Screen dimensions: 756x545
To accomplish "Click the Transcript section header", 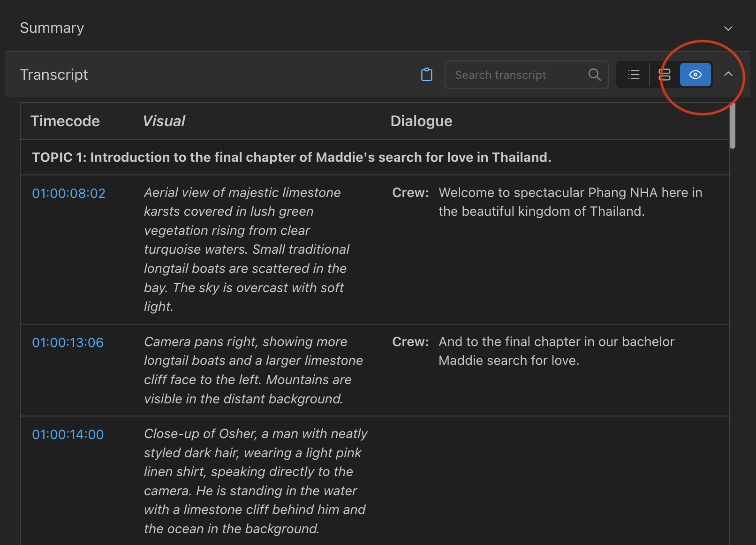I will coord(54,75).
